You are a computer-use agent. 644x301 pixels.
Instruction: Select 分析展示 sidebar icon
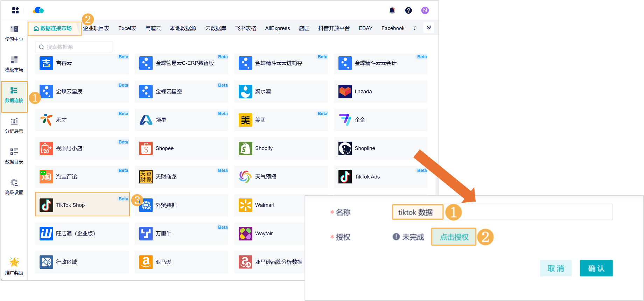click(14, 125)
